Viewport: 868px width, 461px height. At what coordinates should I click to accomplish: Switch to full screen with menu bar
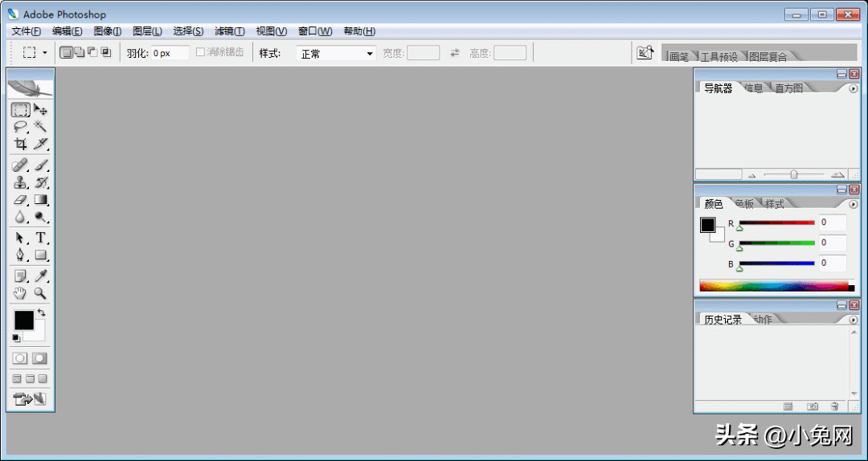(x=30, y=379)
